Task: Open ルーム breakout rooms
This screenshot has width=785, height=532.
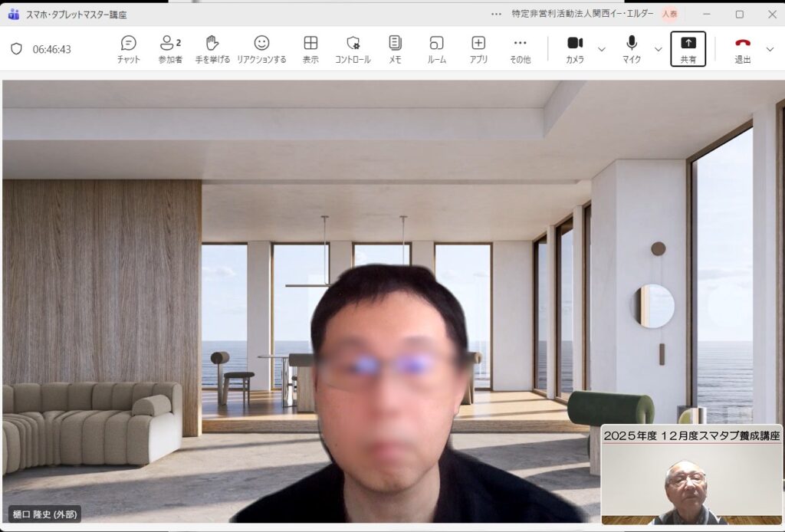Action: (436, 49)
